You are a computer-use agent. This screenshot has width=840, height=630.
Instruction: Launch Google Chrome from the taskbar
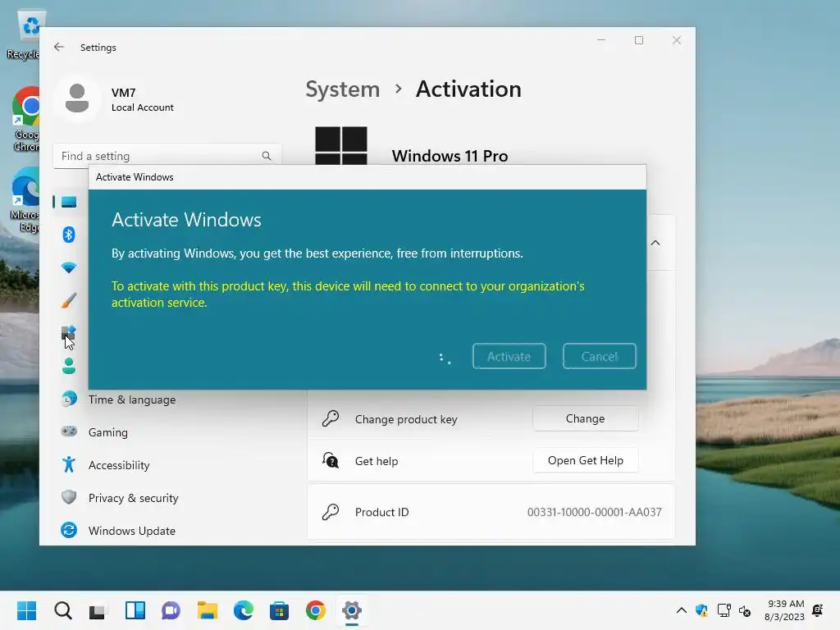(316, 610)
